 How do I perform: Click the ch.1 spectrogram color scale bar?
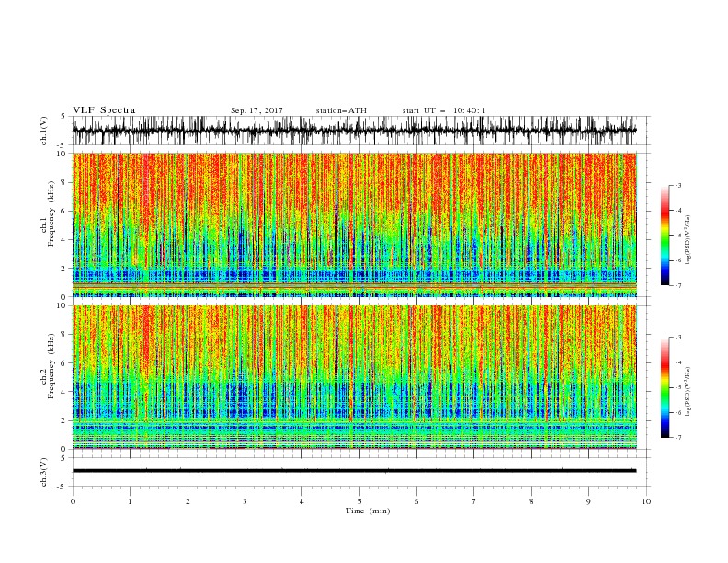click(665, 236)
